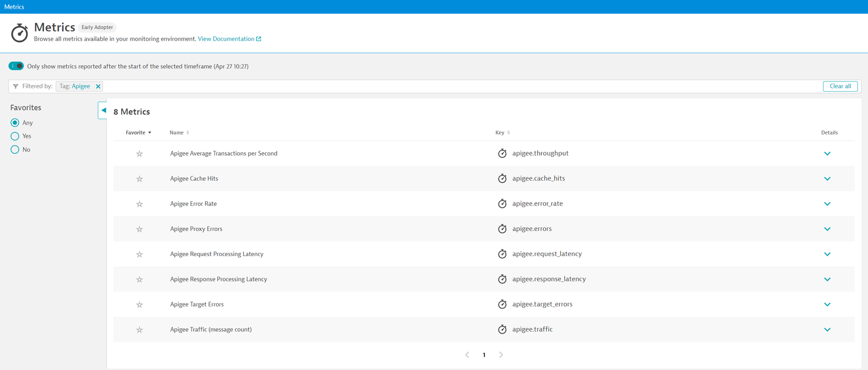Expand details for apigee.error_rate
This screenshot has width=868, height=370.
coord(827,204)
